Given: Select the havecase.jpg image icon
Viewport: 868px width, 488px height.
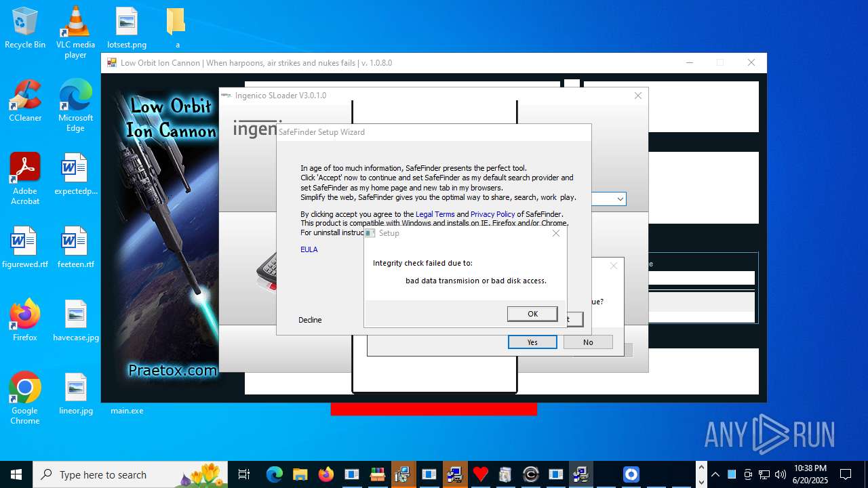Looking at the screenshot, I should click(x=75, y=321).
